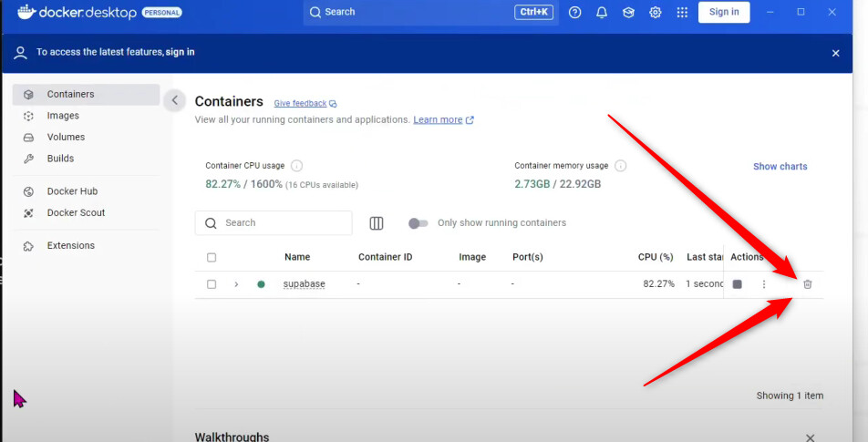Image resolution: width=868 pixels, height=442 pixels.
Task: Click Show charts
Action: point(780,167)
